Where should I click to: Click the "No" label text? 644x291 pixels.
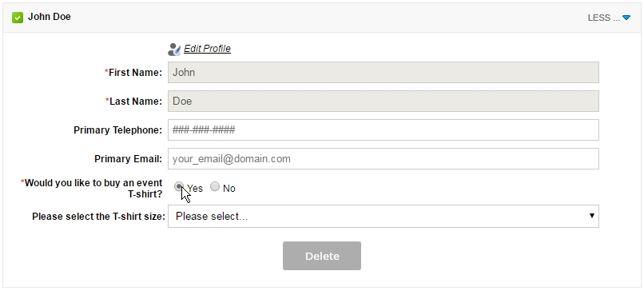pyautogui.click(x=229, y=188)
